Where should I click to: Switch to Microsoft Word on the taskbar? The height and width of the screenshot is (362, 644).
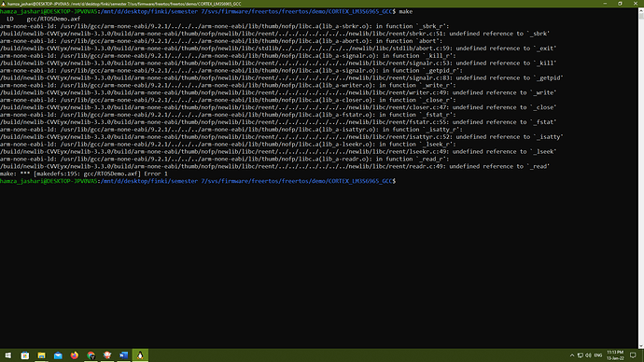pyautogui.click(x=123, y=355)
